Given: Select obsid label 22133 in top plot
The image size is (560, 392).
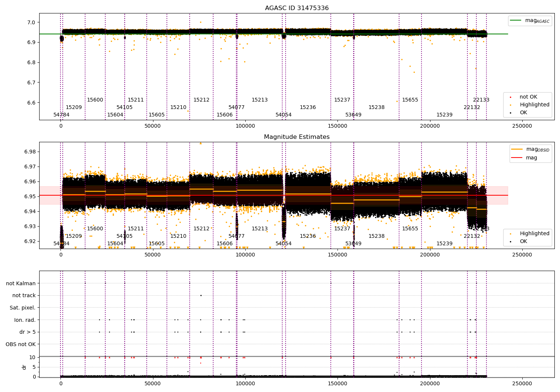Looking at the screenshot, I should (481, 100).
